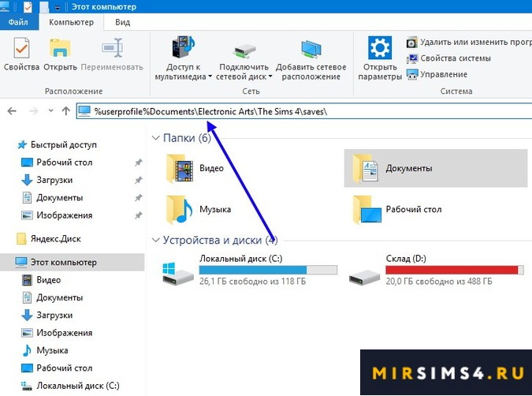Click pin icon next to quick-access Документы
The image size is (532, 396).
pyautogui.click(x=138, y=198)
